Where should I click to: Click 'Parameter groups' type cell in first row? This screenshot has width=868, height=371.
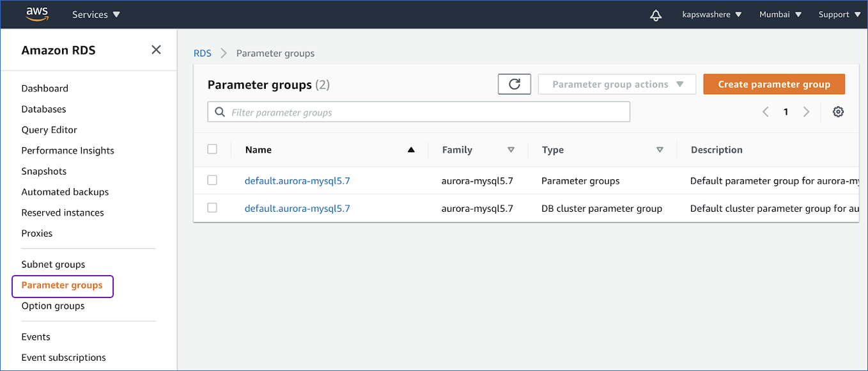(x=580, y=180)
